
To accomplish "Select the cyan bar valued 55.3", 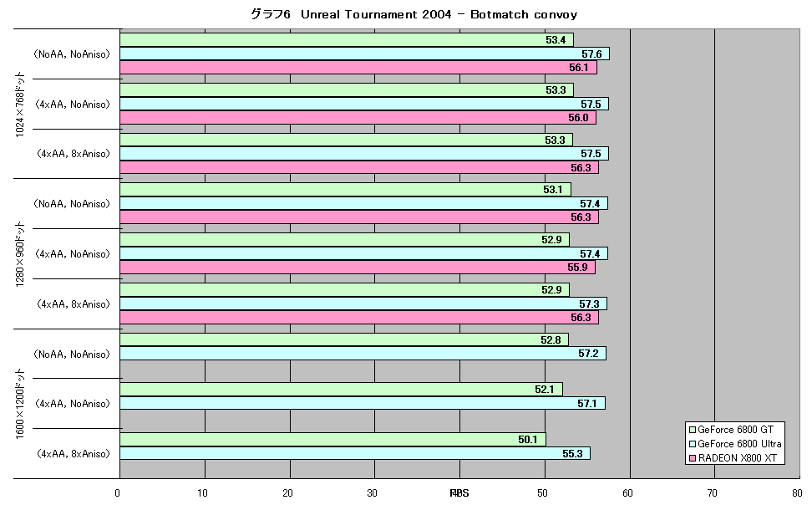I will [x=355, y=454].
